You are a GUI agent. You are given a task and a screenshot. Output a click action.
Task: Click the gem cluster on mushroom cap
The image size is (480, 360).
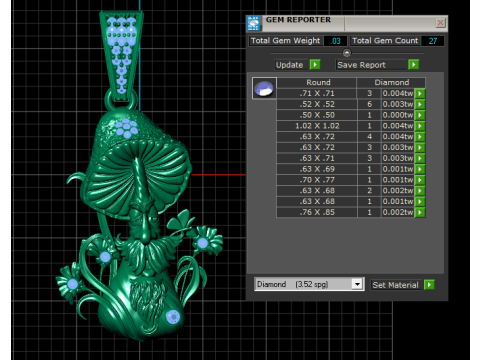pos(127,128)
